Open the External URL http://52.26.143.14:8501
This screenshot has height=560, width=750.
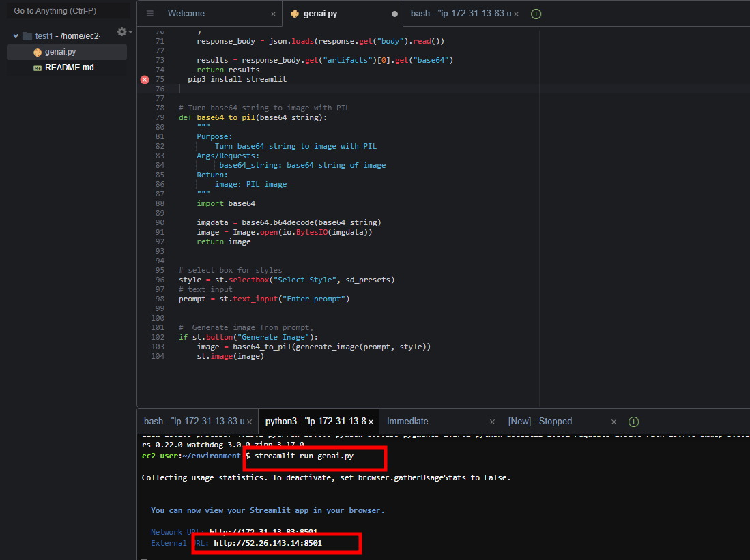[x=268, y=543]
